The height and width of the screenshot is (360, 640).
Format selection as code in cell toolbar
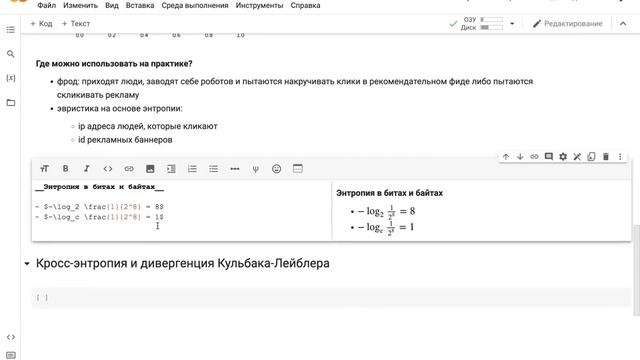[x=108, y=169]
